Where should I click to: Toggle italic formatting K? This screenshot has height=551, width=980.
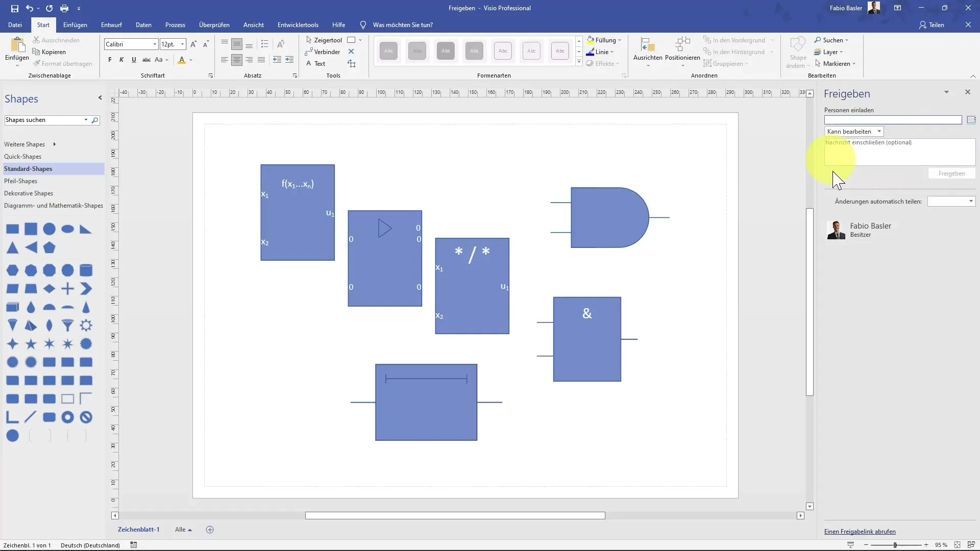[121, 60]
